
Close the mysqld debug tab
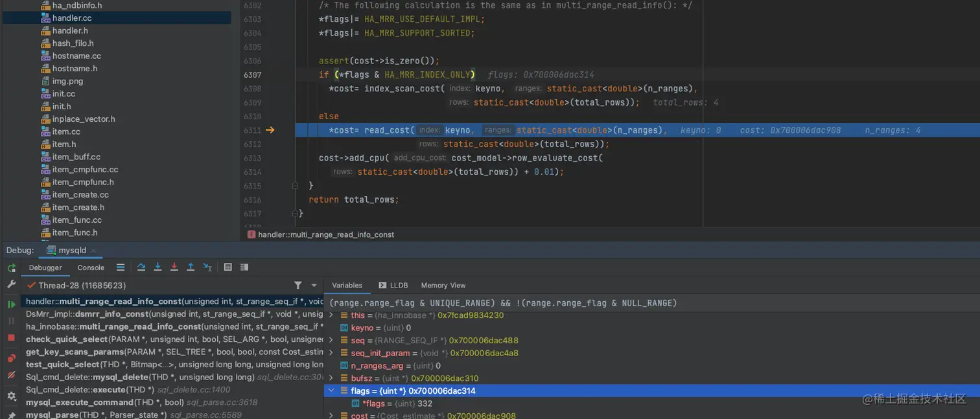pos(93,250)
